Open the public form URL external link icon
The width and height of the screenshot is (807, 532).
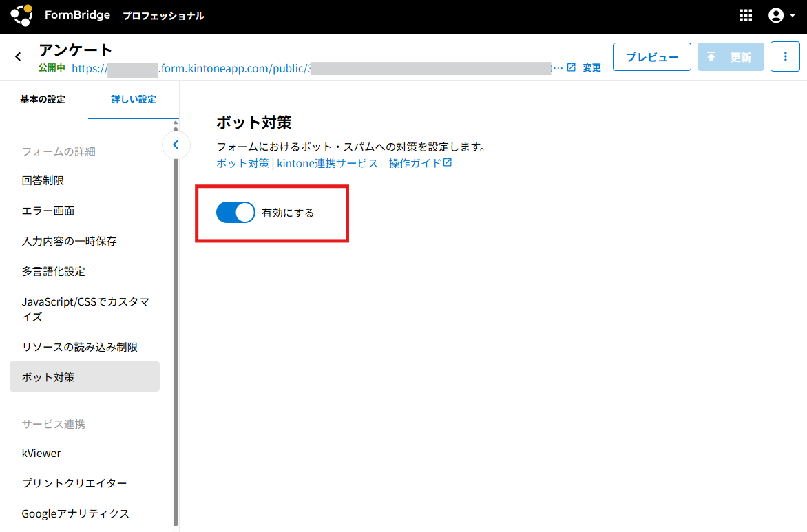coord(571,67)
